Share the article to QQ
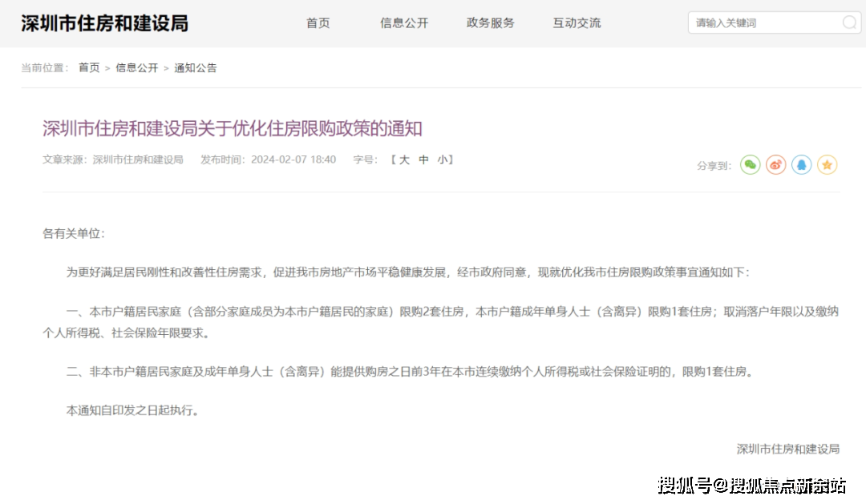The image size is (866, 504). coord(801,164)
